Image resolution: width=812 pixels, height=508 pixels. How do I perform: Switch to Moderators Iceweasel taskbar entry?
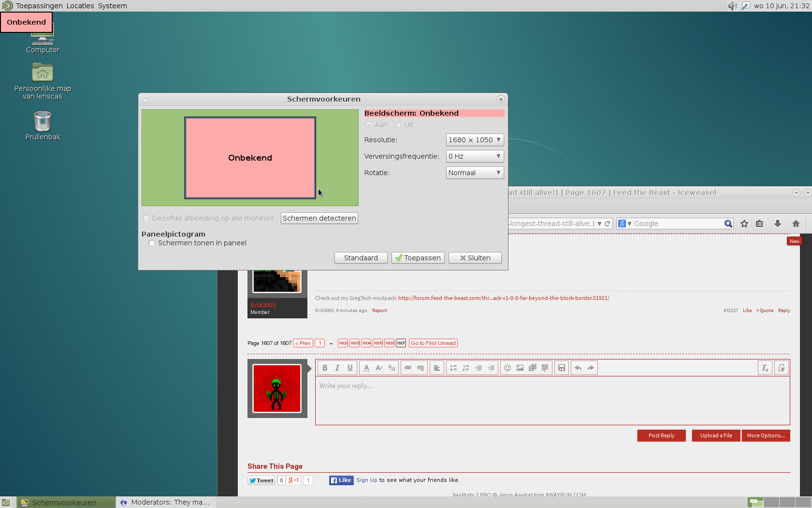pyautogui.click(x=165, y=502)
